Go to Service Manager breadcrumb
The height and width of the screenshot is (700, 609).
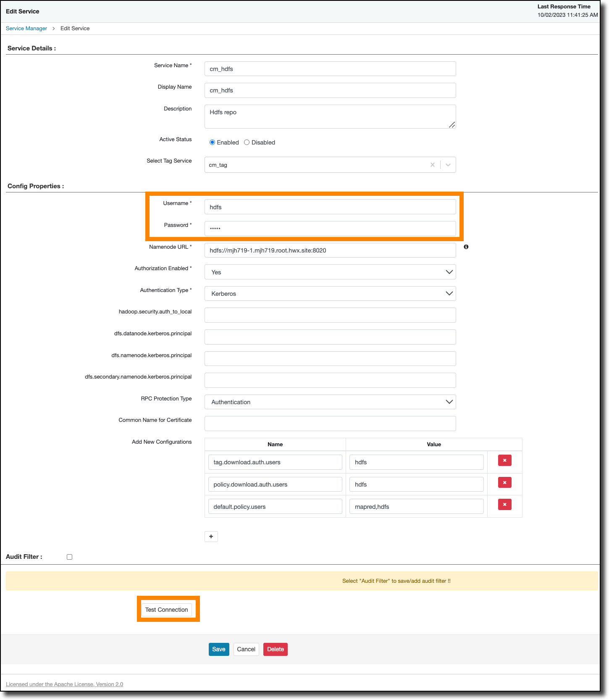(26, 29)
